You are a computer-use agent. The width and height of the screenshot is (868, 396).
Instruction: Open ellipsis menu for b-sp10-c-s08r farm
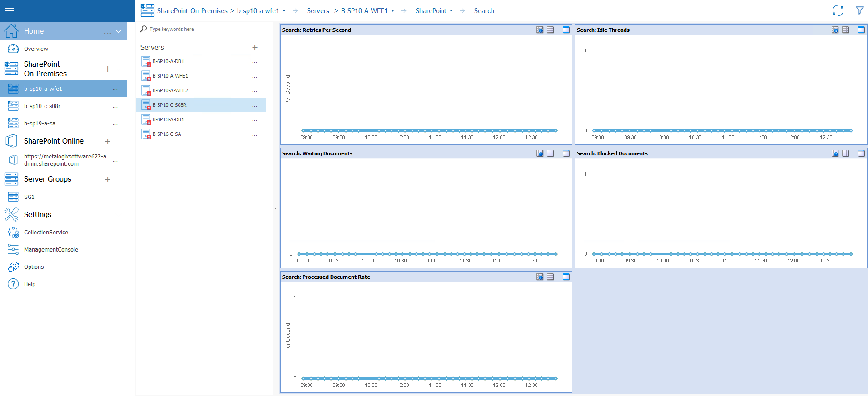(115, 107)
